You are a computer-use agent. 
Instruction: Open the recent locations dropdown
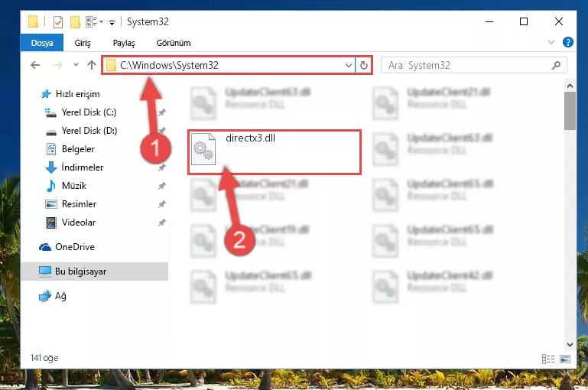pyautogui.click(x=76, y=65)
